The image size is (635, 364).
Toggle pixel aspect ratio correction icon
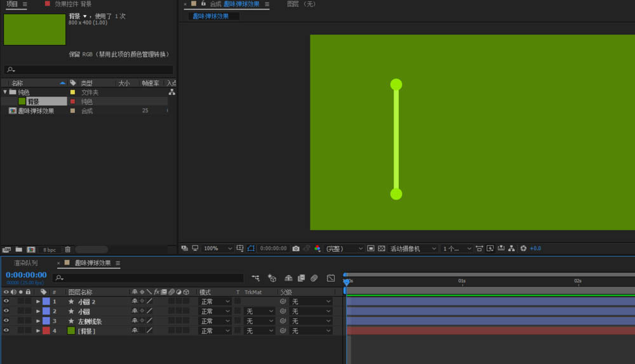[x=479, y=249]
